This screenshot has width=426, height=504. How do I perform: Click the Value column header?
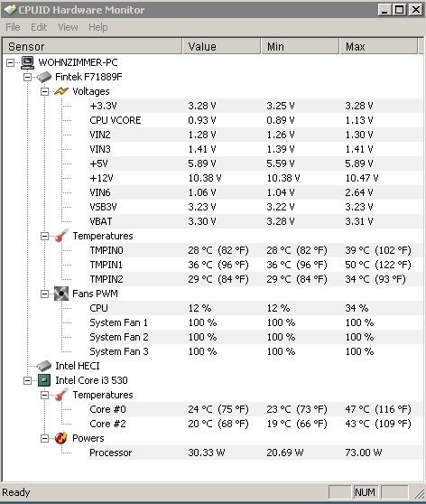(221, 47)
